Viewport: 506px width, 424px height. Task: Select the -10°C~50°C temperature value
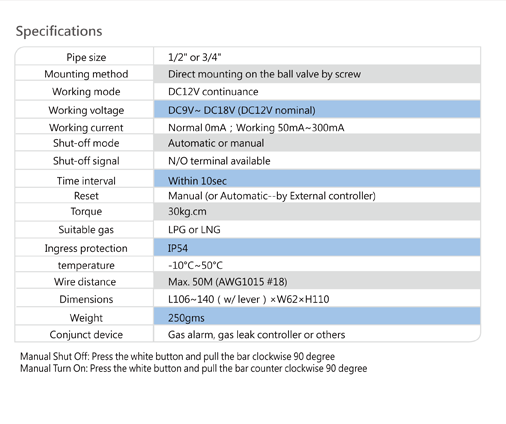tap(195, 265)
